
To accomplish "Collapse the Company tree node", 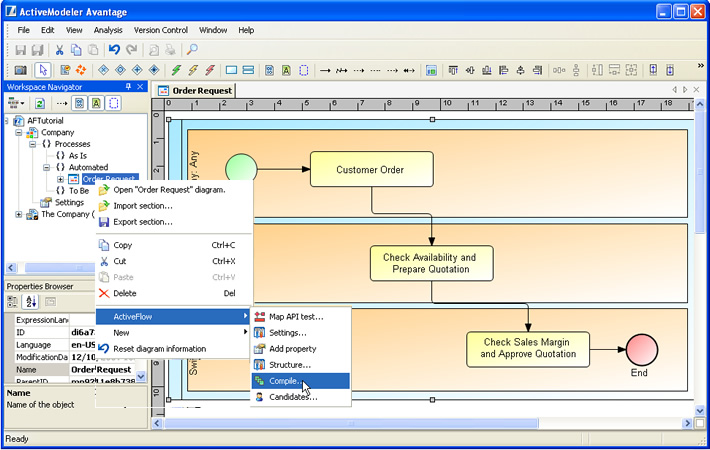I will 19,133.
